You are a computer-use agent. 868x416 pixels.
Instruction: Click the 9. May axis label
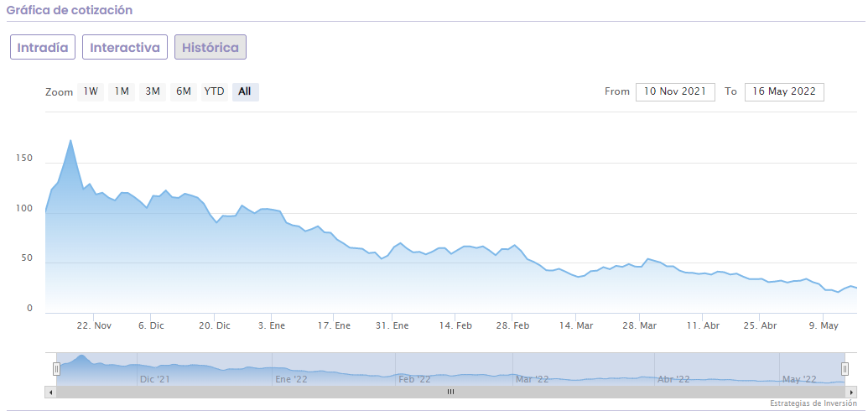coord(824,326)
